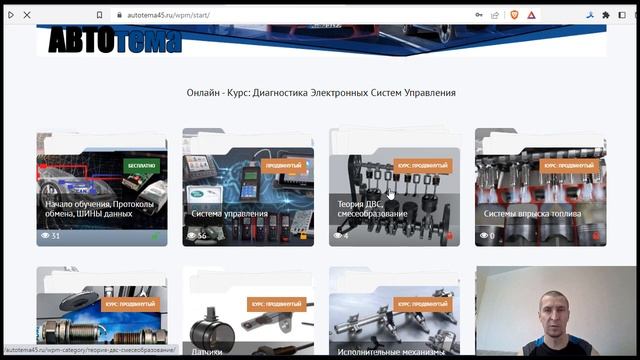640x360 pixels.
Task: Click 'КУРС: ПРОДВИНУТЫЙ' badge on Исполнительные механизмы
Action: (x=423, y=304)
